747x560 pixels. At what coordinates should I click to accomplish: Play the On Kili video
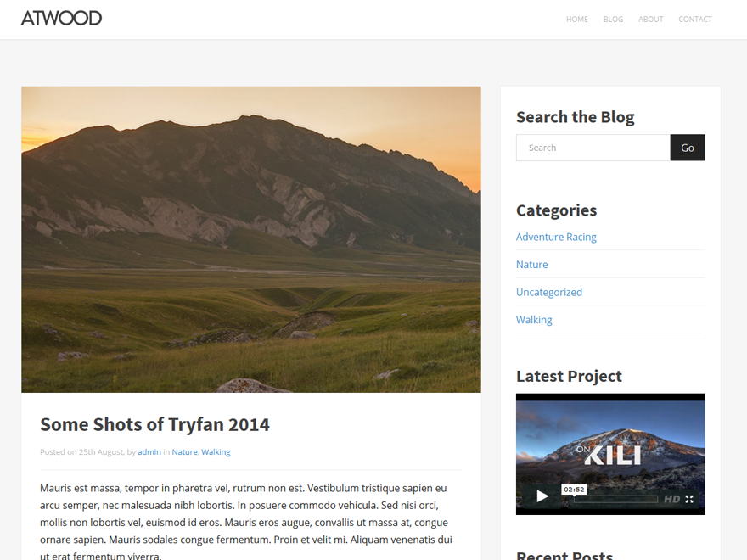(542, 496)
